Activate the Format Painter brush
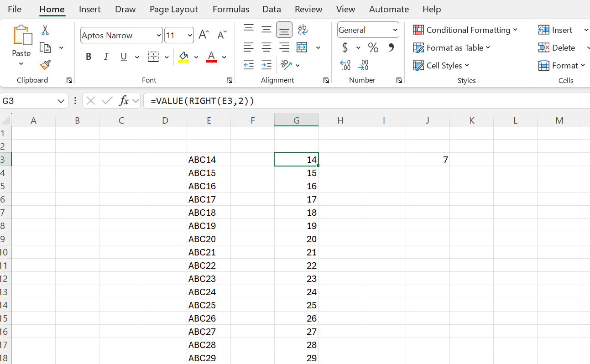The image size is (590, 364). tap(45, 65)
